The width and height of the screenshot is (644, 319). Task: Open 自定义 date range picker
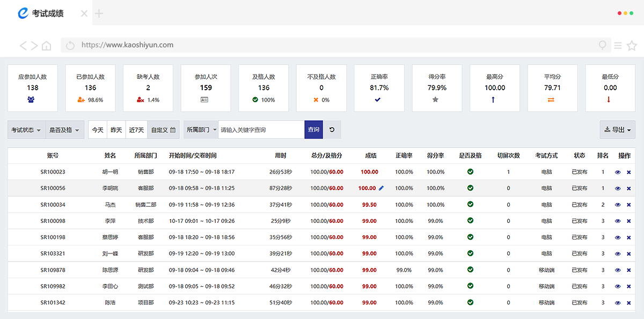163,129
